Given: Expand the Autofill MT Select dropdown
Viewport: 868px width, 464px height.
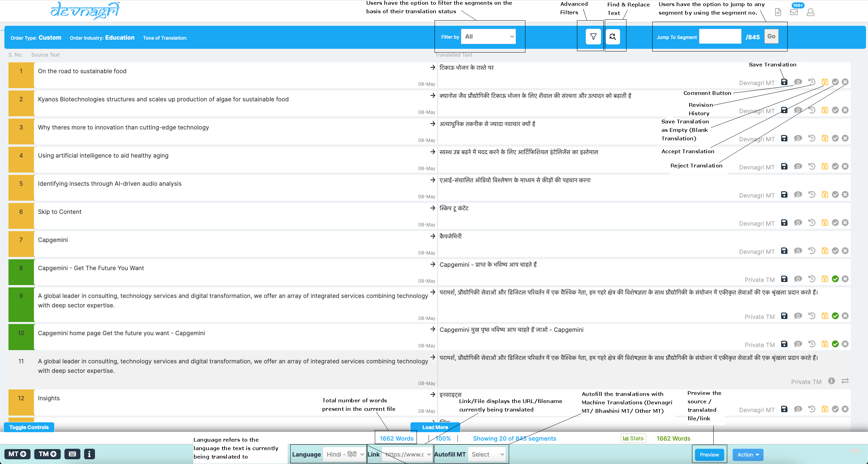Looking at the screenshot, I should (487, 455).
